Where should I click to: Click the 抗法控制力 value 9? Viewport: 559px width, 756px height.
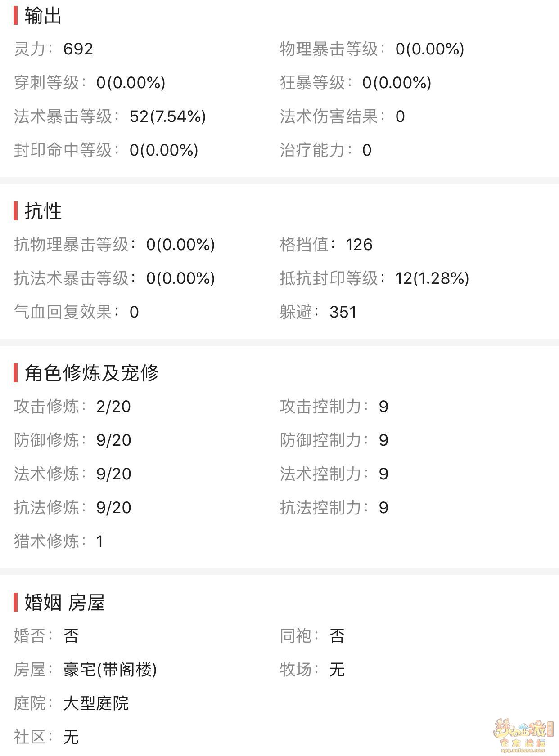click(x=383, y=508)
